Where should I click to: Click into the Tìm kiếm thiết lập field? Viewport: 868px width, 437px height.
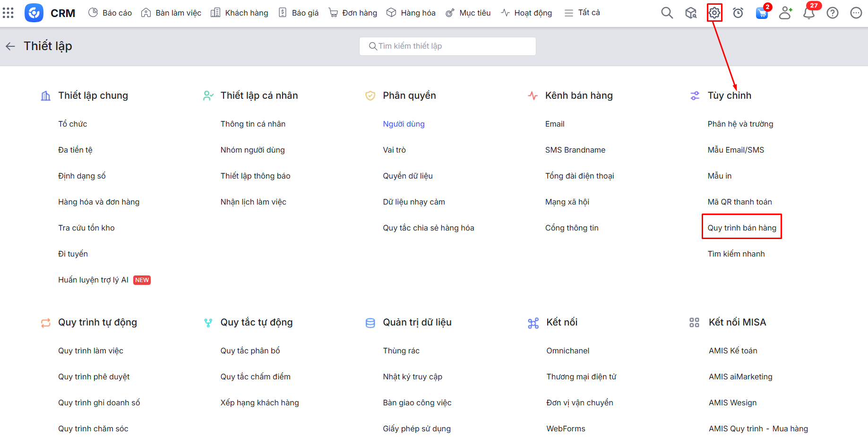tap(447, 46)
